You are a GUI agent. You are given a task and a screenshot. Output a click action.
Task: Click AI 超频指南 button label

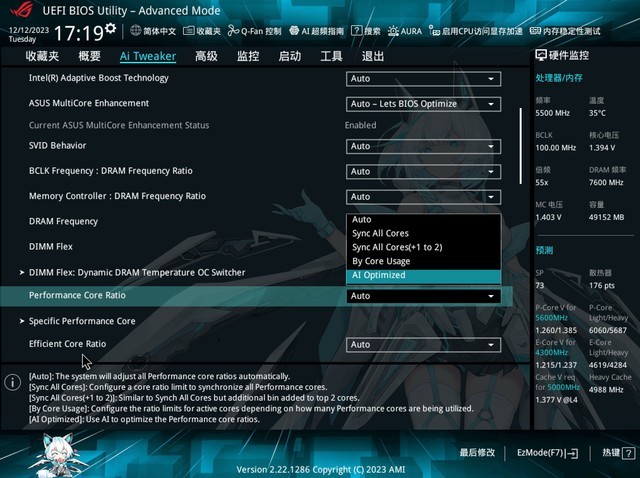click(322, 31)
